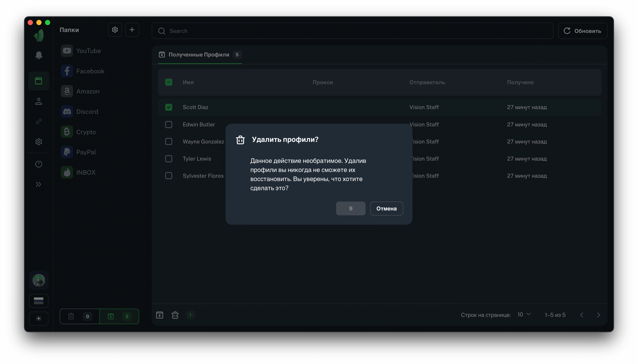The height and width of the screenshot is (364, 638).
Task: Click the settings gear in left sidebar
Action: click(39, 142)
